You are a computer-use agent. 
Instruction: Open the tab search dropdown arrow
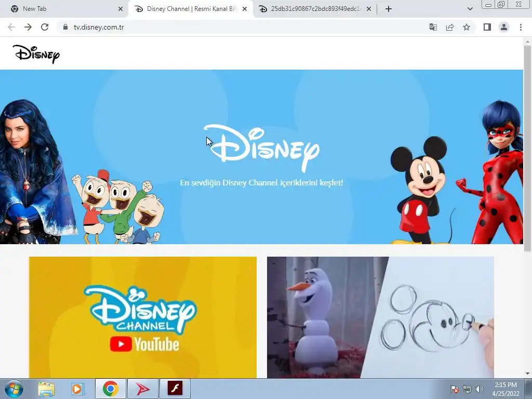click(470, 9)
